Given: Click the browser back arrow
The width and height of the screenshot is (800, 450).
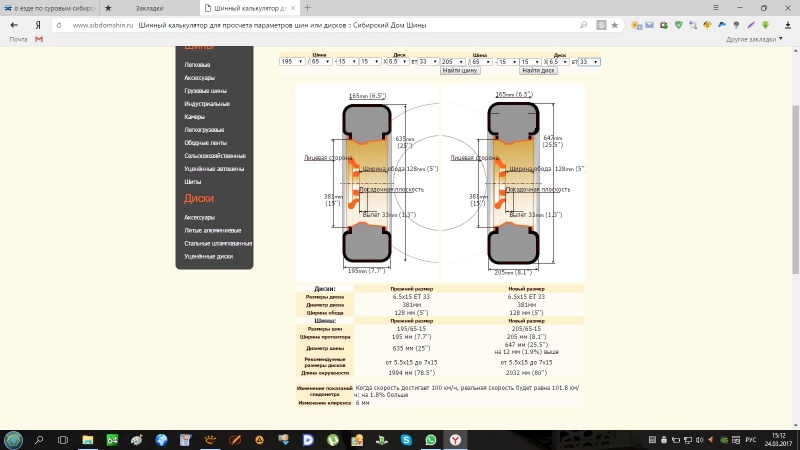Looking at the screenshot, I should 14,24.
